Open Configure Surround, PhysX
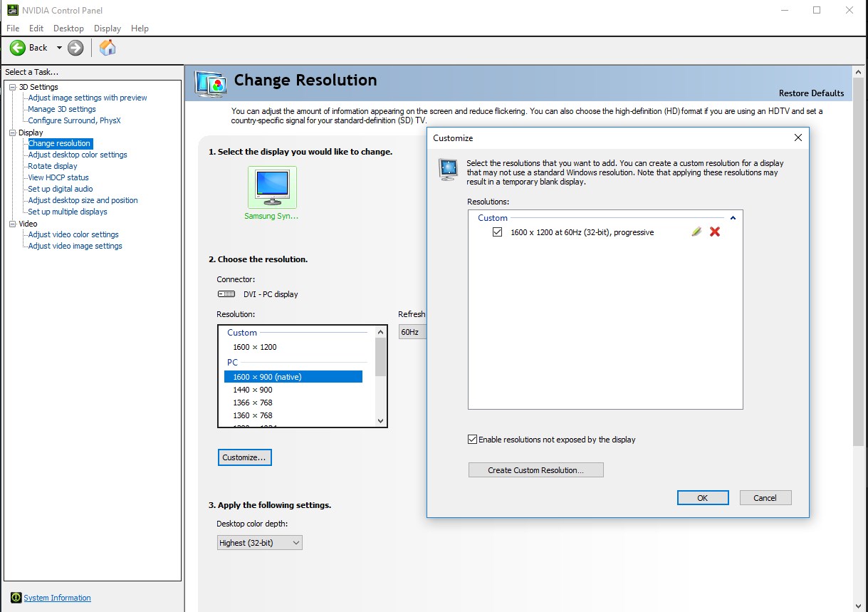868x612 pixels. click(75, 120)
